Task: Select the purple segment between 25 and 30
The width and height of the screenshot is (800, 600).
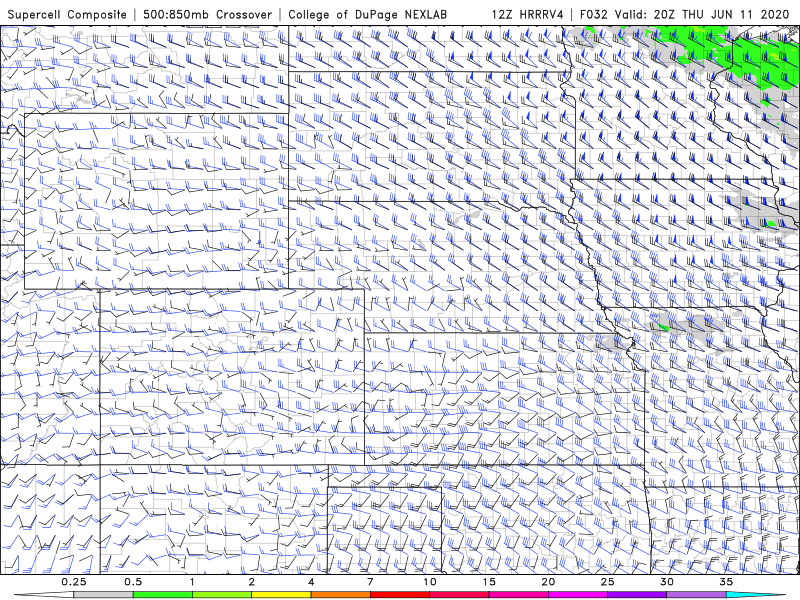Action: tap(637, 595)
